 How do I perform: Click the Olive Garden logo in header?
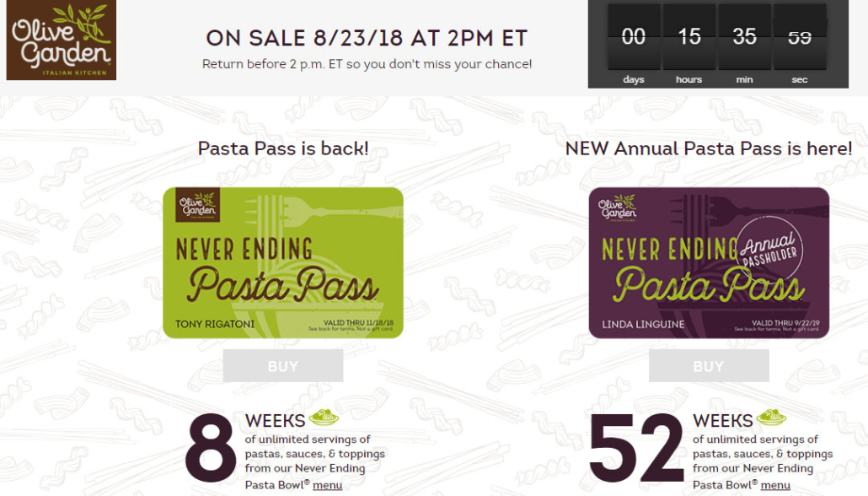[x=62, y=40]
